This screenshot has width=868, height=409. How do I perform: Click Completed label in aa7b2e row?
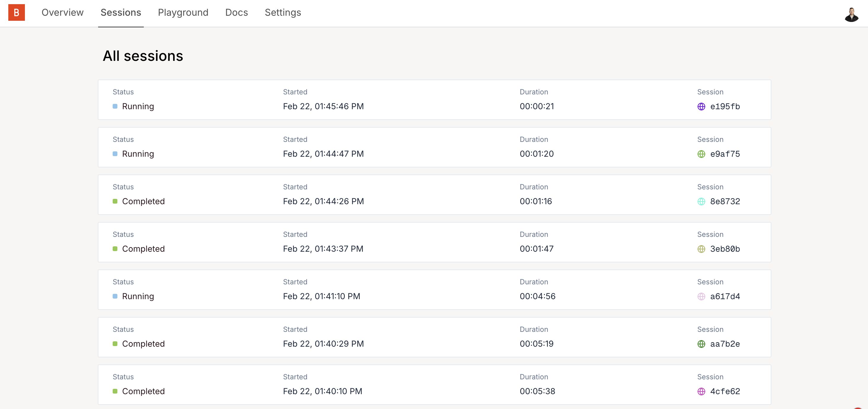[143, 344]
